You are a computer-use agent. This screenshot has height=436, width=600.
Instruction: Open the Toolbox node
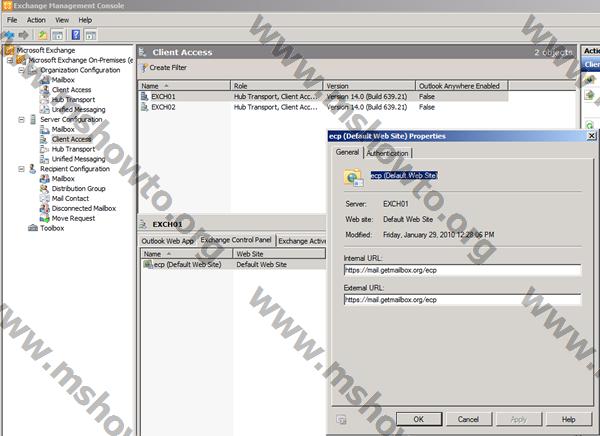[x=52, y=228]
